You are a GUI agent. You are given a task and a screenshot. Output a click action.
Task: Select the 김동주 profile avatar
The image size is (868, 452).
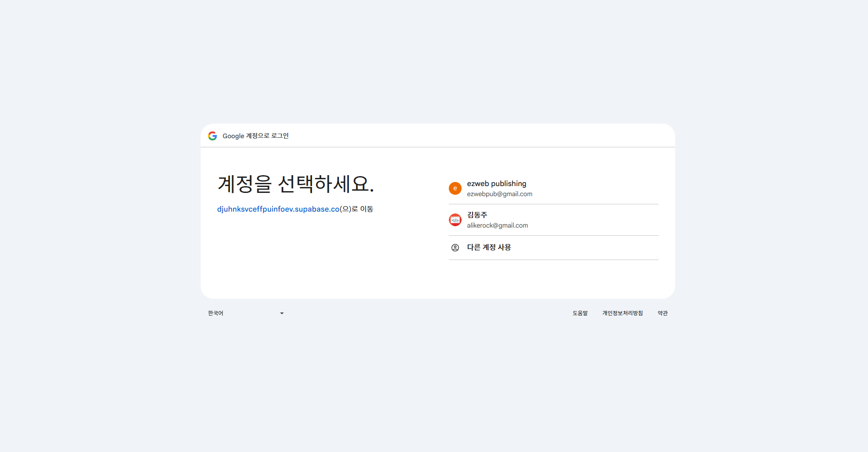pos(455,220)
